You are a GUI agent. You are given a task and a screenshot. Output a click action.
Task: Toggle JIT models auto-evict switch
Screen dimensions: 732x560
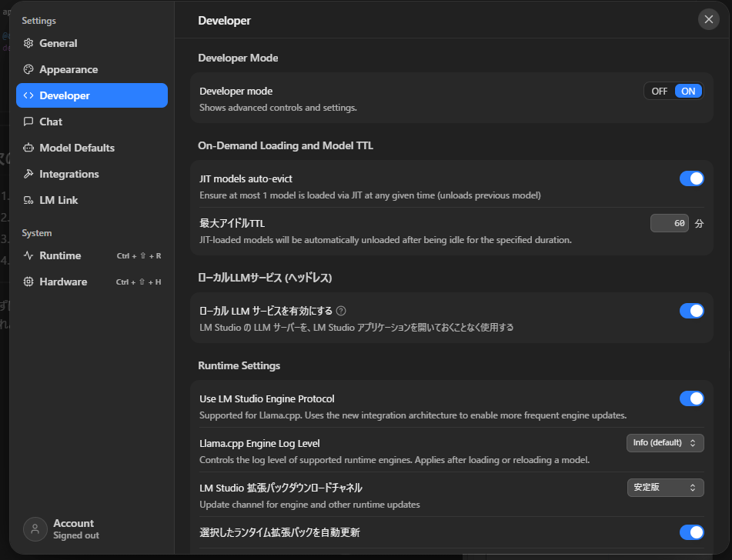click(691, 178)
